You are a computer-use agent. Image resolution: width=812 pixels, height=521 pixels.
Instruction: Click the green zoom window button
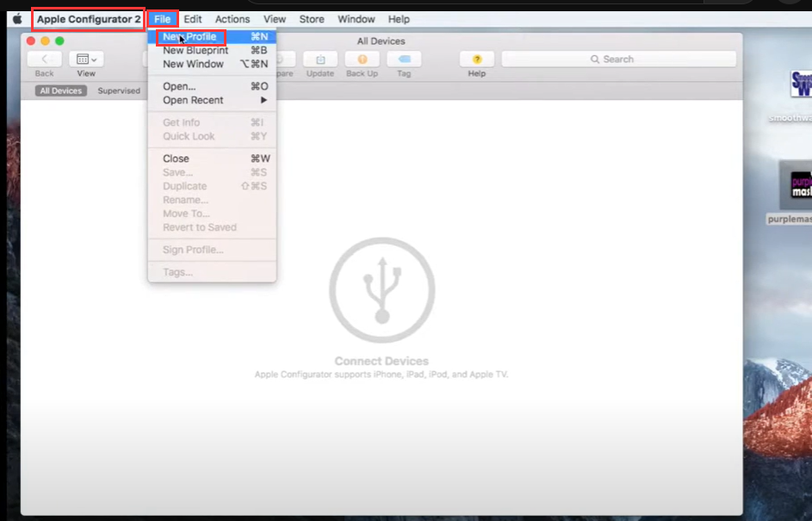pyautogui.click(x=60, y=41)
